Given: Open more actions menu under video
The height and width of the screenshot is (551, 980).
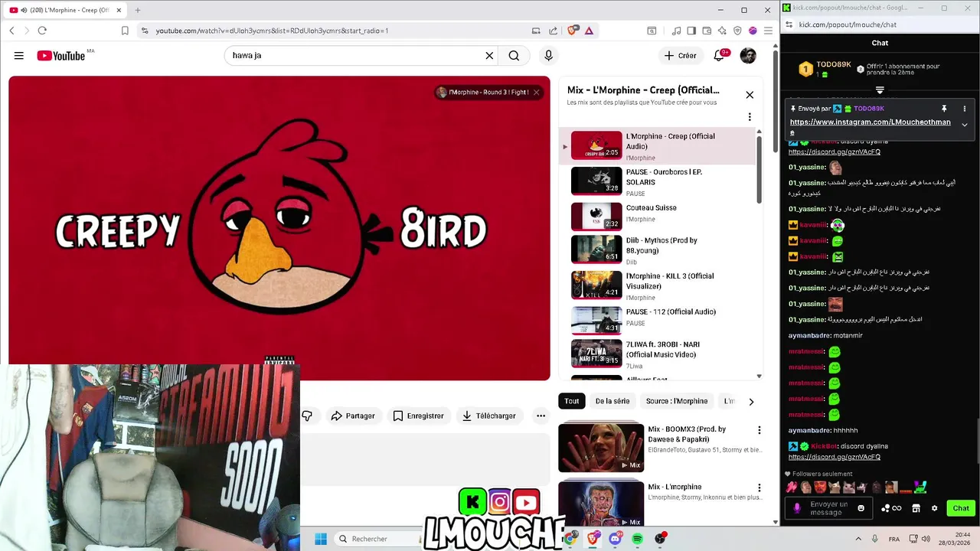Looking at the screenshot, I should (541, 416).
